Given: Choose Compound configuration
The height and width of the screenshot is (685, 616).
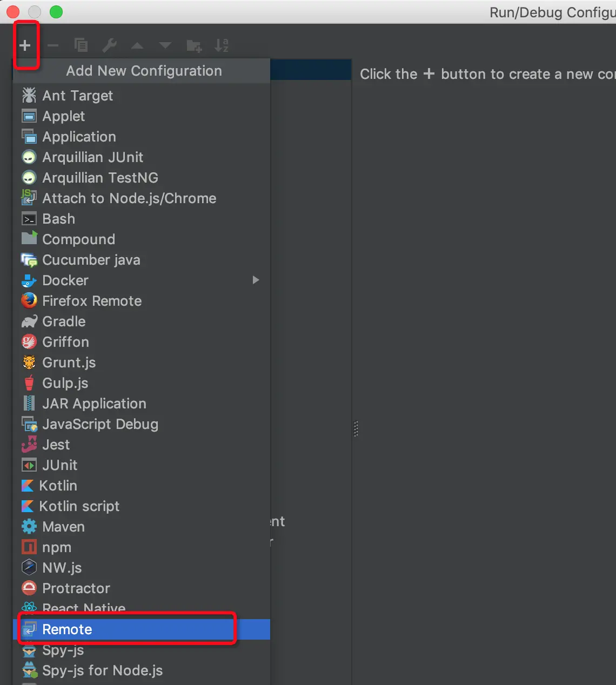Looking at the screenshot, I should click(x=142, y=239).
